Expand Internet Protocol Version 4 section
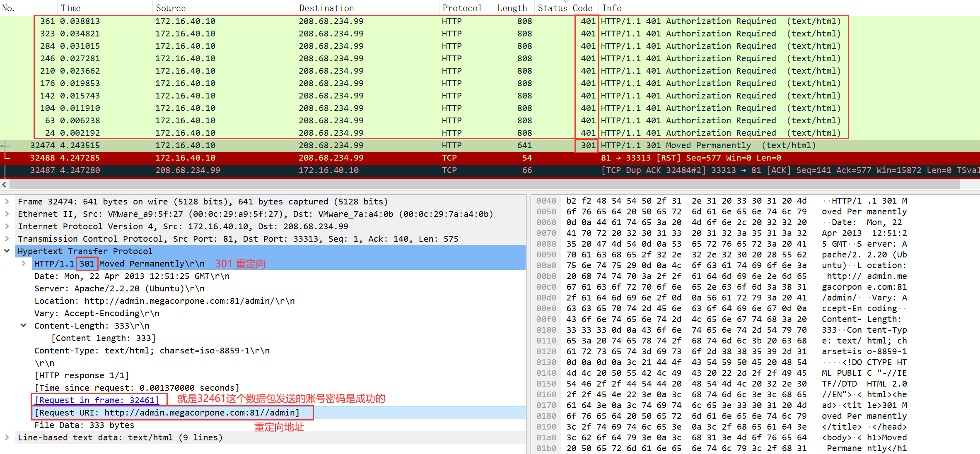This screenshot has width=980, height=454. click(x=7, y=226)
